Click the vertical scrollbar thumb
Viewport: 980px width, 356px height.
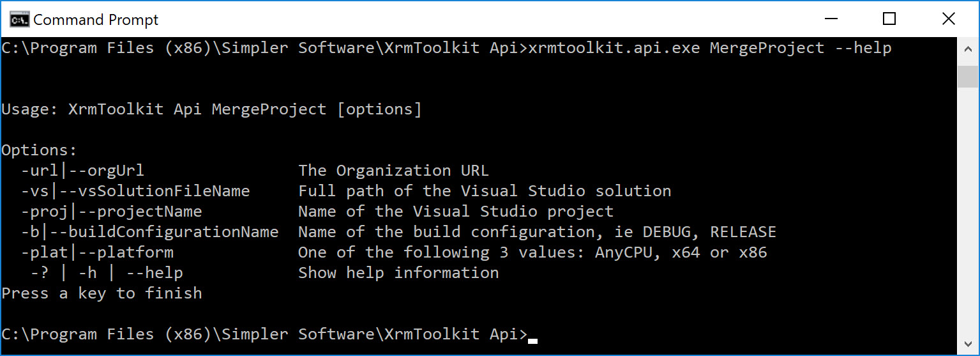[x=967, y=76]
